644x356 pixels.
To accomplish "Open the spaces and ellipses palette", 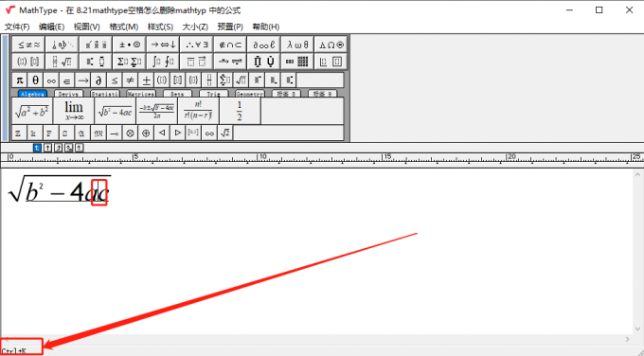I will point(62,44).
